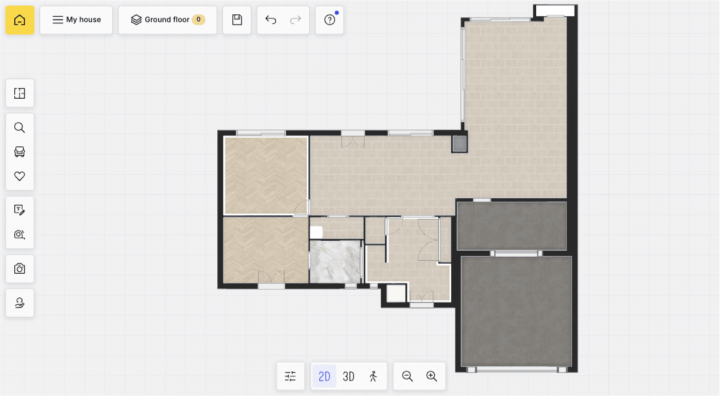Select the large dark gray garage room
The height and width of the screenshot is (396, 720).
point(517,311)
